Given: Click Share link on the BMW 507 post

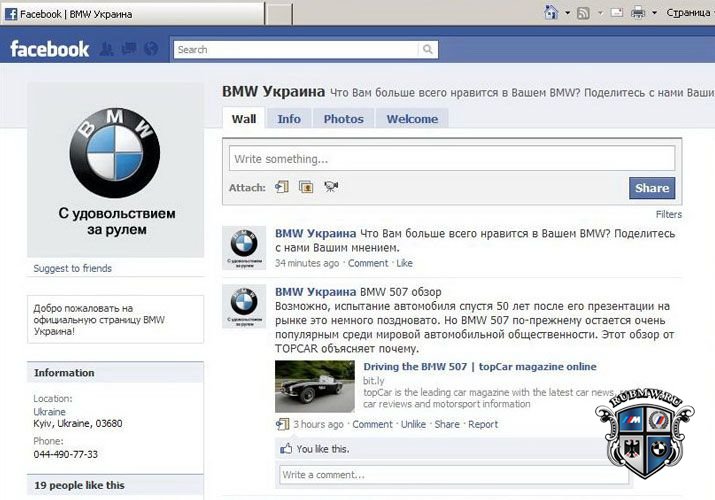Looking at the screenshot, I should click(447, 424).
